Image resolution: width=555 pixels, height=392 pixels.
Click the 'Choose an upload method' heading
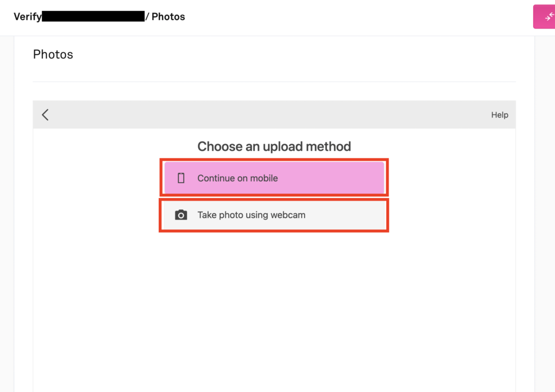tap(274, 146)
